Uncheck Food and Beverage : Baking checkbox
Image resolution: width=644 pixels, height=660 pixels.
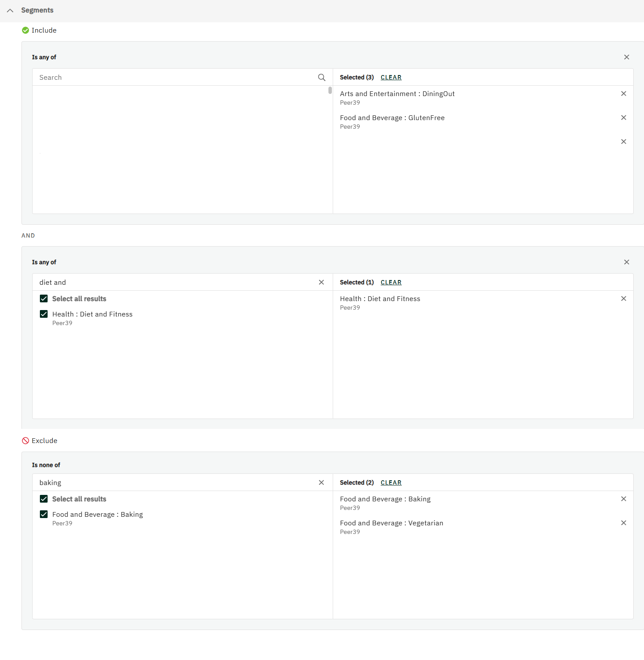click(44, 514)
